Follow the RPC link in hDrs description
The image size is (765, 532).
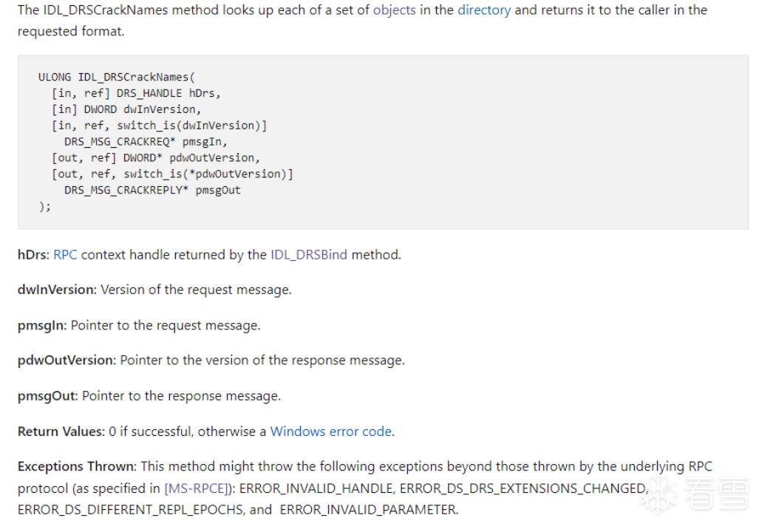65,254
